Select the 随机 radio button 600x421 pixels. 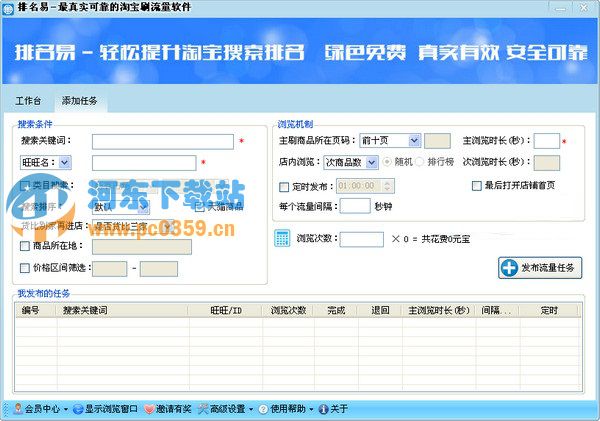387,162
